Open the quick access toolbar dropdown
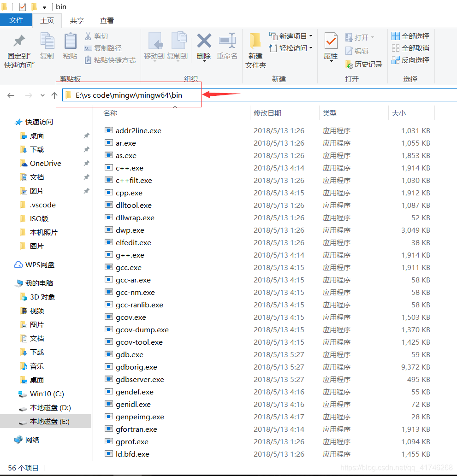 44,7
